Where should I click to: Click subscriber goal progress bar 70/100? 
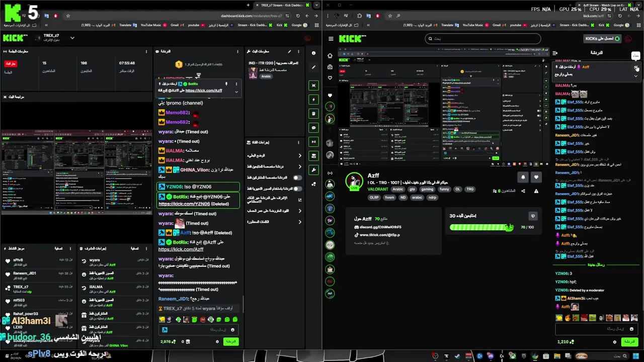point(480,227)
